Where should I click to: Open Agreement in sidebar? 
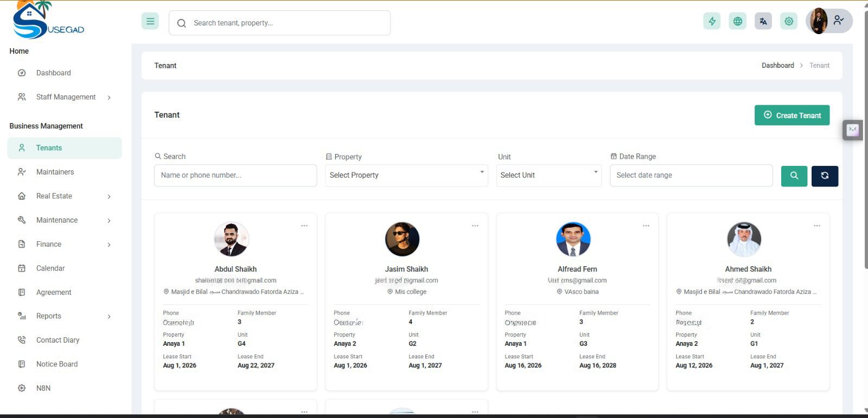65,292
